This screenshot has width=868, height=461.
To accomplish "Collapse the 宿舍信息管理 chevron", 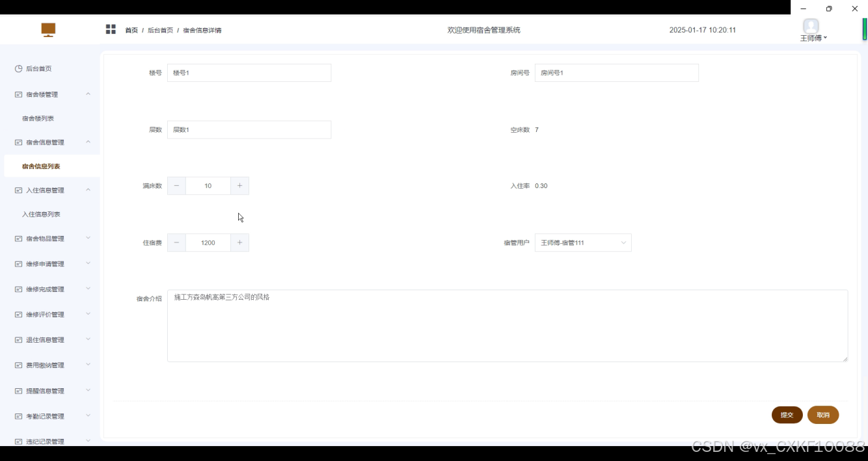I will [x=88, y=142].
